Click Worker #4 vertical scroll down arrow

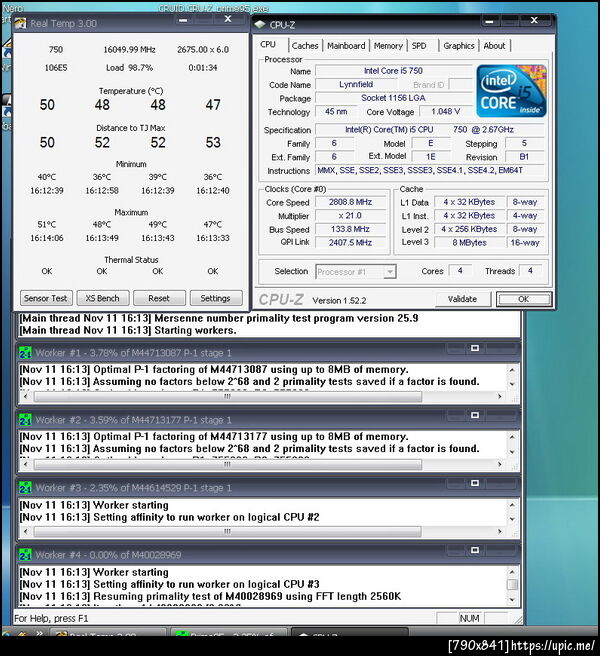pos(512,600)
